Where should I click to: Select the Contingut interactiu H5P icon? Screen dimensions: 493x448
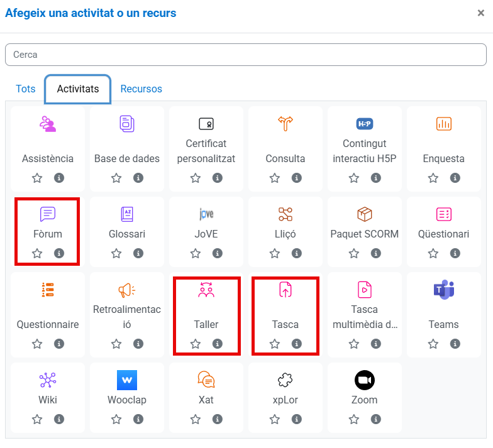point(365,124)
